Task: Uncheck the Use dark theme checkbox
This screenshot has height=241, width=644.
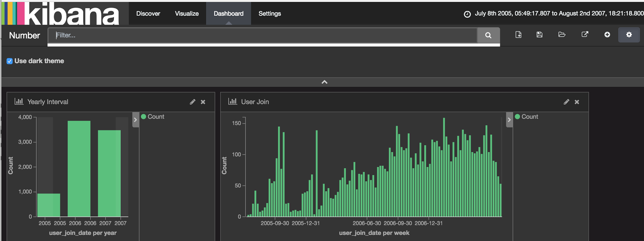Action: pyautogui.click(x=10, y=61)
